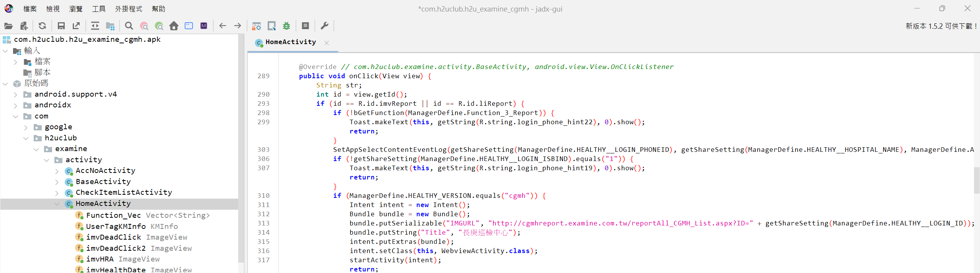Open the 幫助 menu
The image size is (980, 273).
[x=159, y=9]
